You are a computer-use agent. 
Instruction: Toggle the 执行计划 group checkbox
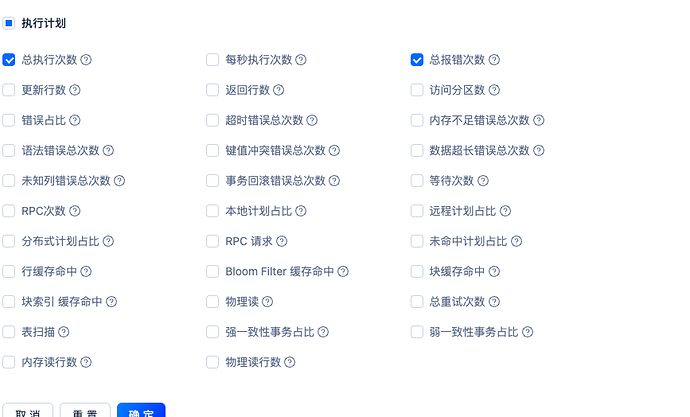pos(9,22)
